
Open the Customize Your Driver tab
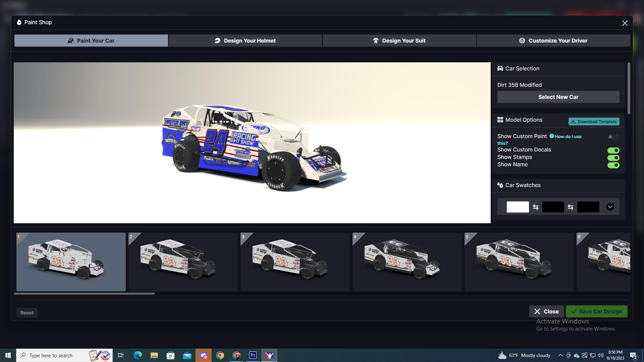[553, 40]
